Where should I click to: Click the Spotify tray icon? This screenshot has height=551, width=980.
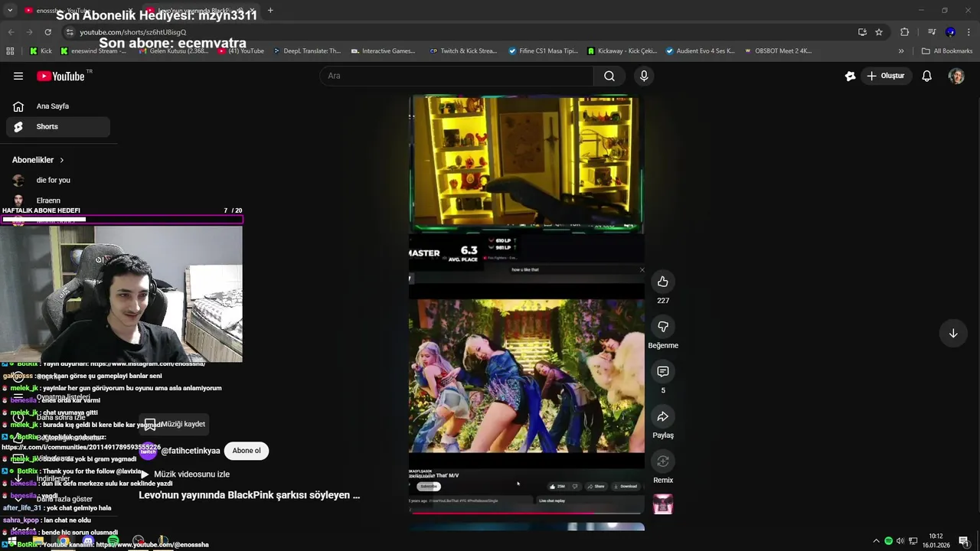[888, 541]
